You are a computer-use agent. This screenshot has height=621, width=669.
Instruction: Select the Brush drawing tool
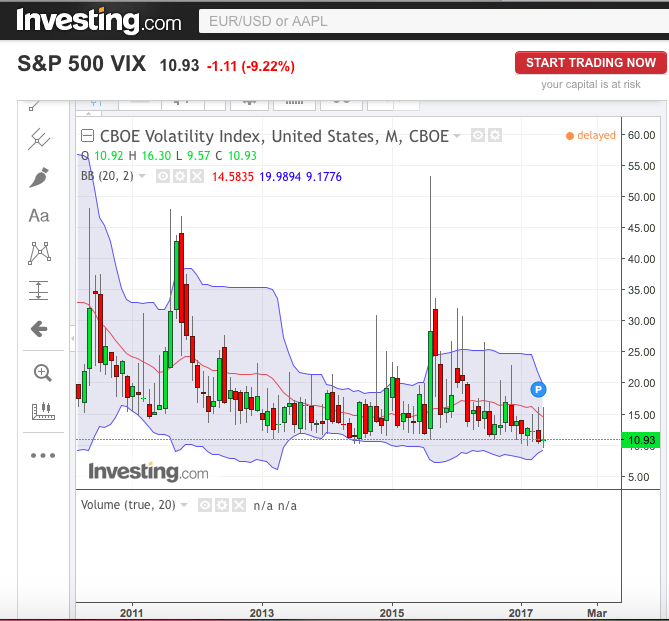coord(39,178)
